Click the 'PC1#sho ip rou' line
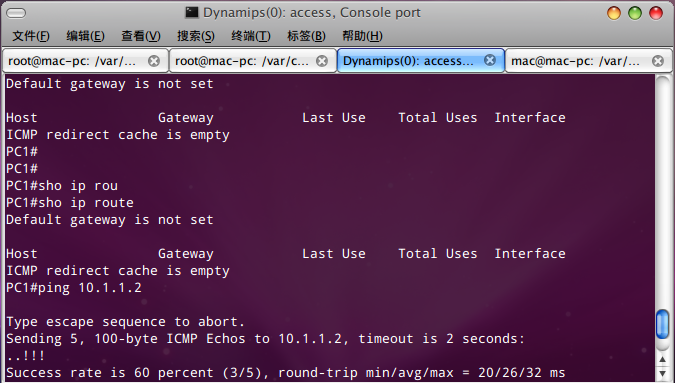Screen dimensions: 675x383 (62, 186)
